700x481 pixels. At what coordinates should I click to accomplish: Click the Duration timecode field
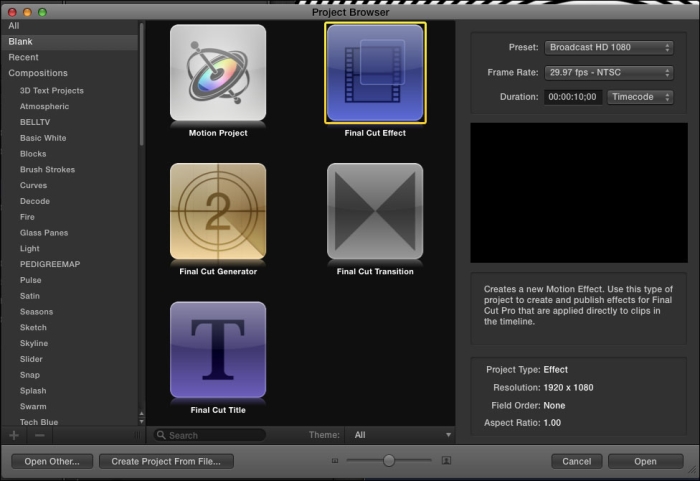(x=573, y=97)
